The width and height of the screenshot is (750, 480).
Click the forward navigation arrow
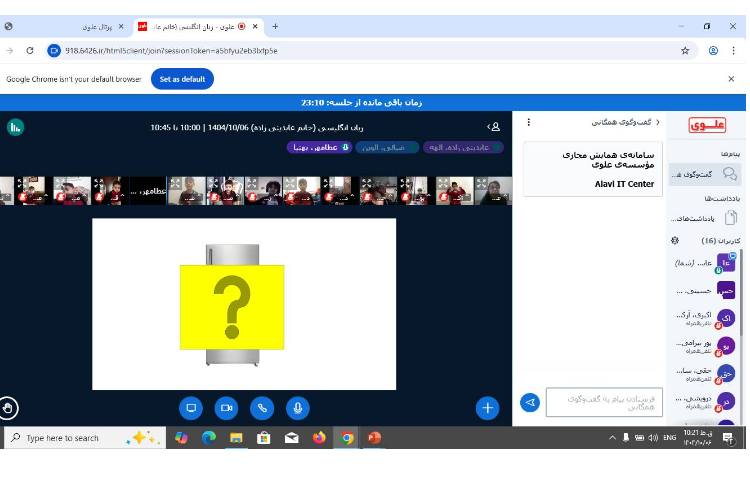click(10, 50)
